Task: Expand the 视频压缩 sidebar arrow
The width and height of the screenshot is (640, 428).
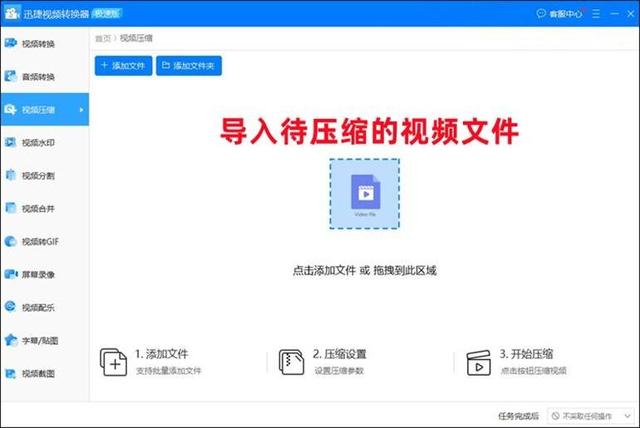Action: pos(81,110)
